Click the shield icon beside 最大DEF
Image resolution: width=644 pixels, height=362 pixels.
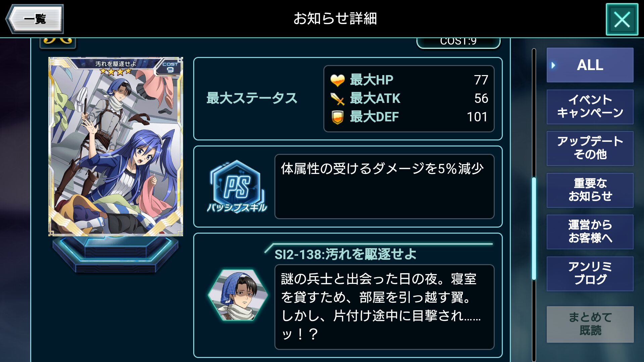[337, 117]
